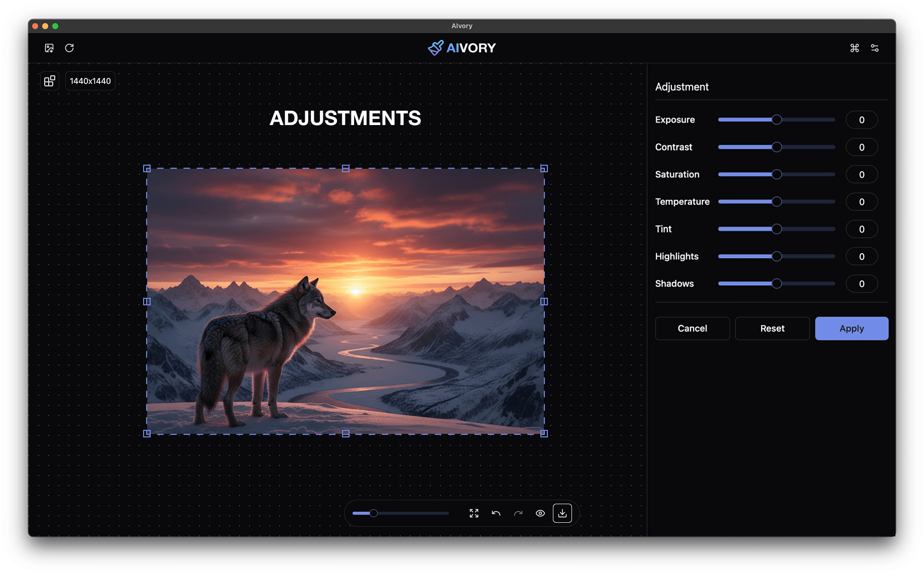The image size is (924, 574).
Task: Open the keyboard shortcuts icon at top right
Action: (x=855, y=48)
